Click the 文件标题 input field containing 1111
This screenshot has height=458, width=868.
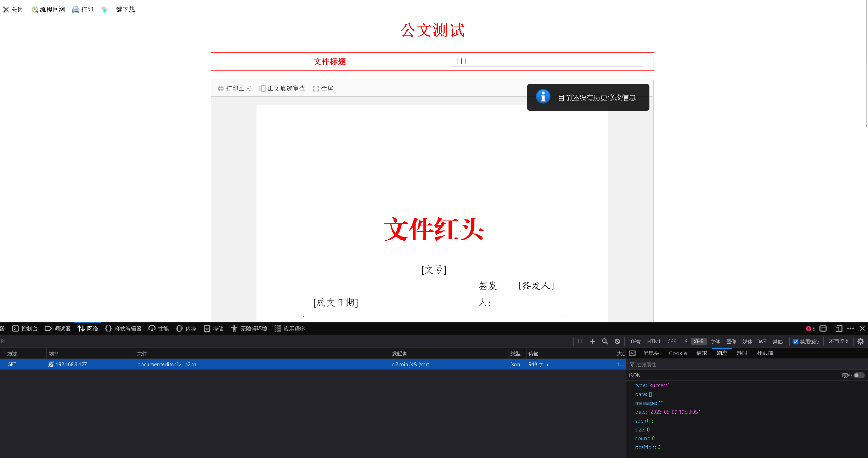546,62
